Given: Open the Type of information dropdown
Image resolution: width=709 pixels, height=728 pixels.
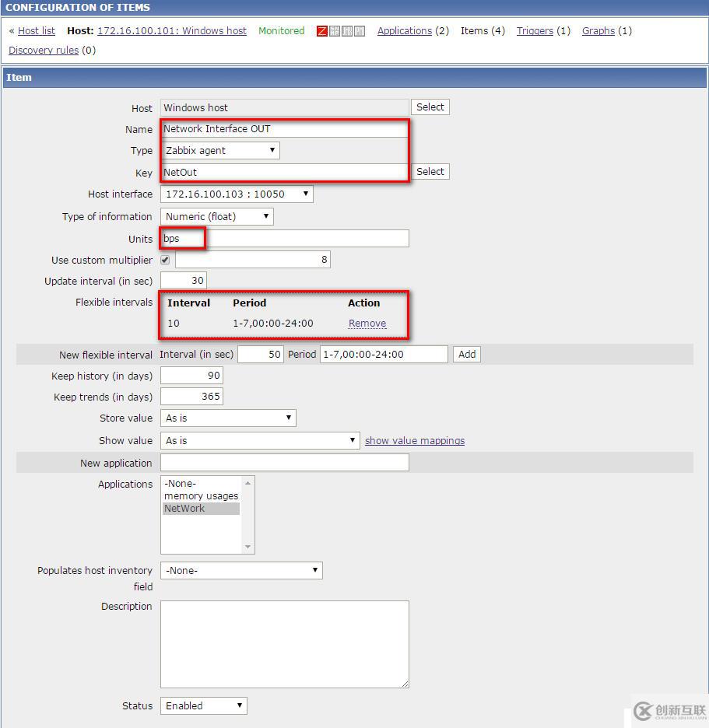Looking at the screenshot, I should 216,216.
